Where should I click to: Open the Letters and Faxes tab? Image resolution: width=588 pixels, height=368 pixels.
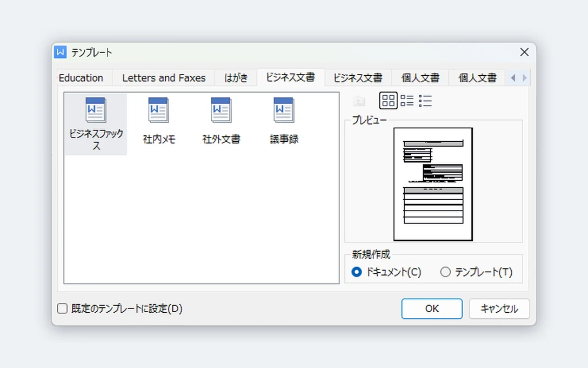[164, 78]
